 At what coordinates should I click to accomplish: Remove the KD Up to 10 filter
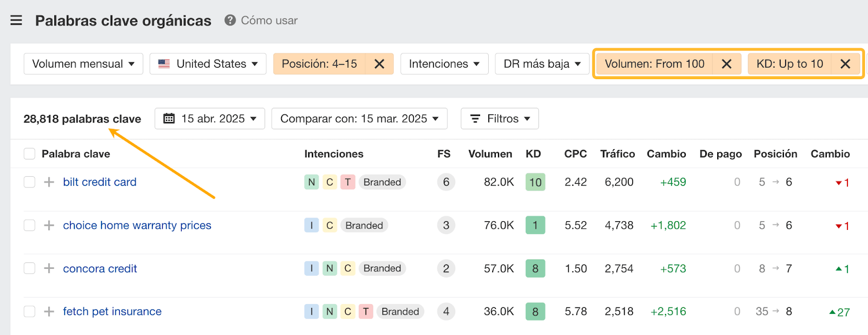click(x=845, y=64)
